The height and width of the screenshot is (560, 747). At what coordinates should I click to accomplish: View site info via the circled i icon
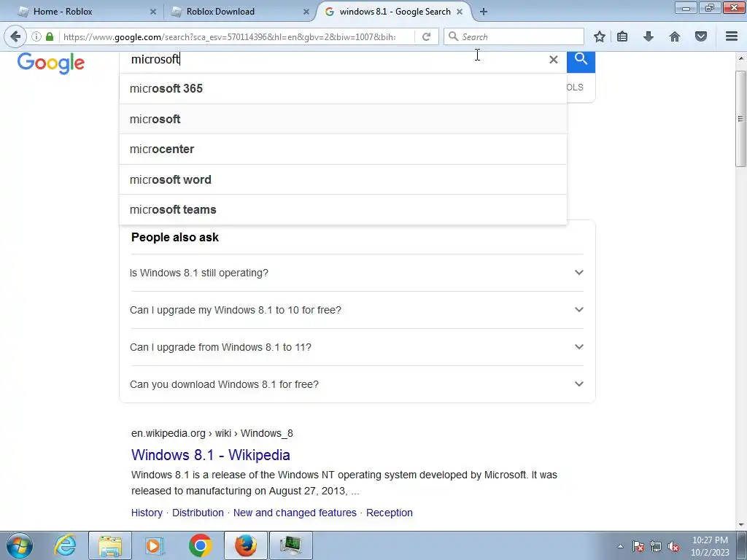(x=36, y=36)
